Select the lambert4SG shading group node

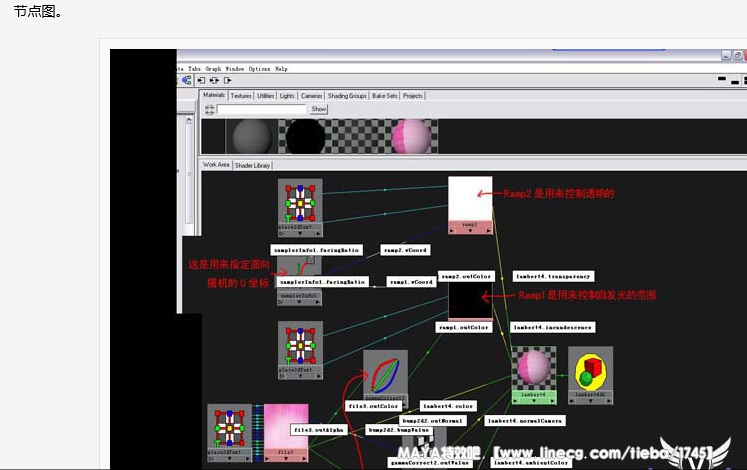pyautogui.click(x=590, y=370)
